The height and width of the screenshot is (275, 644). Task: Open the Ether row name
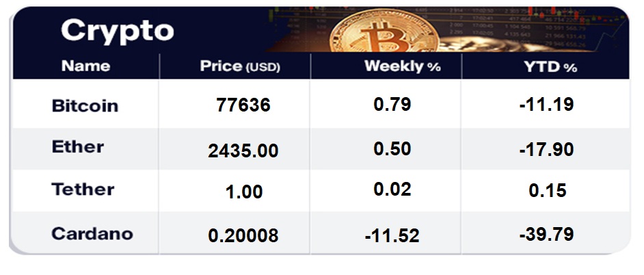point(78,147)
